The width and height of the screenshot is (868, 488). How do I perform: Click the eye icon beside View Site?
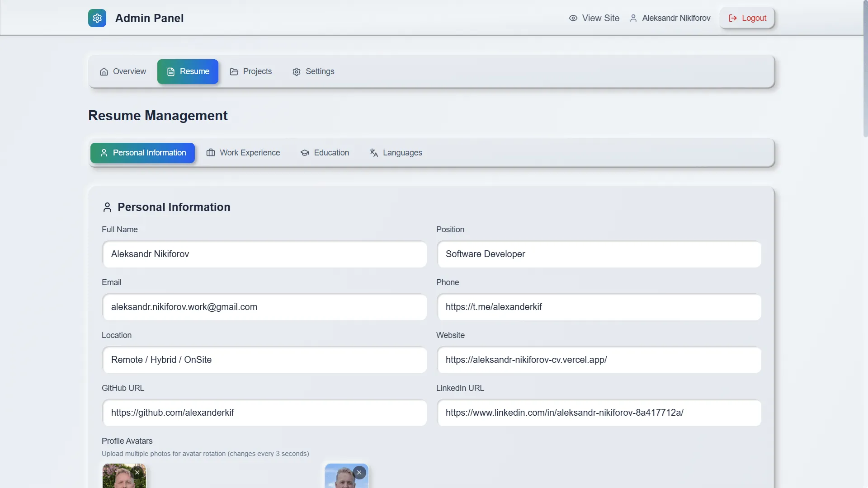pos(573,18)
